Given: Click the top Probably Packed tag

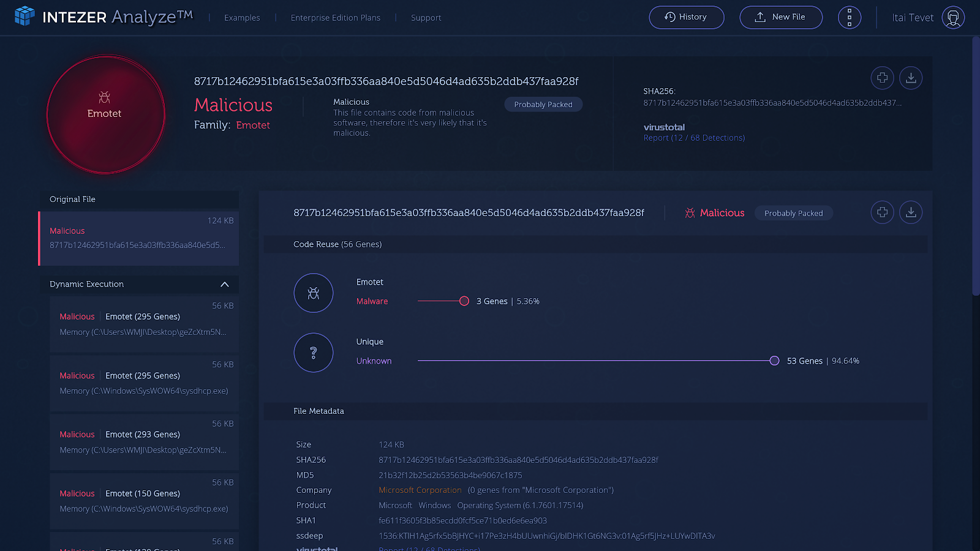Looking at the screenshot, I should coord(543,105).
